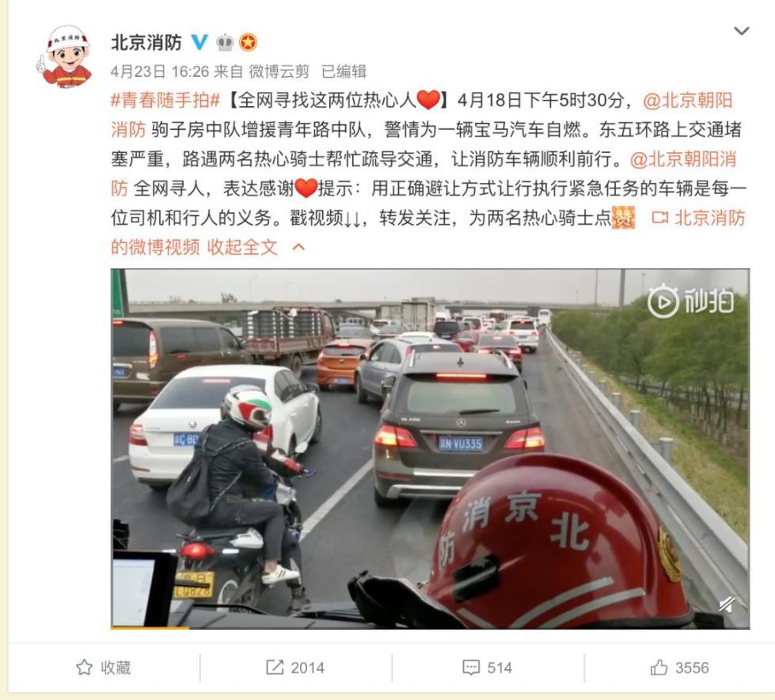Favorite the post with 收藏 star

point(103,668)
